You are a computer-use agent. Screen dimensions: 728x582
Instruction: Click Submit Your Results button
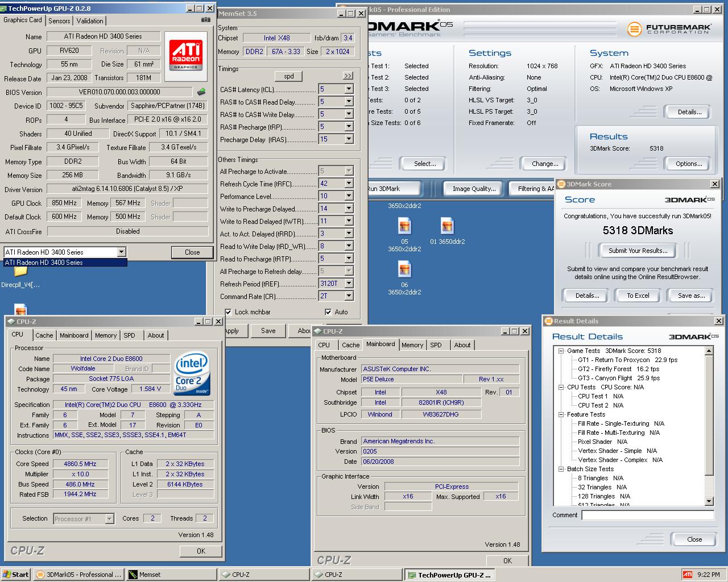pos(638,251)
